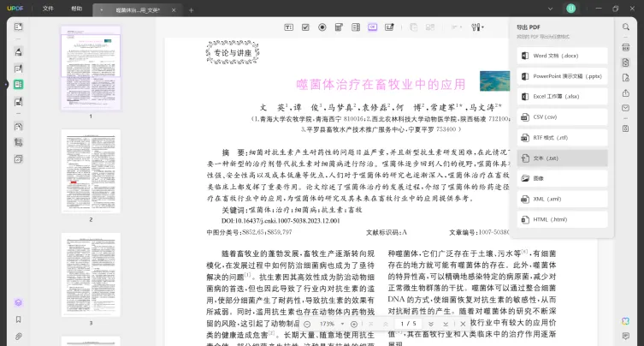Open search in the right sidebar
The width and height of the screenshot is (644, 346).
(x=625, y=27)
